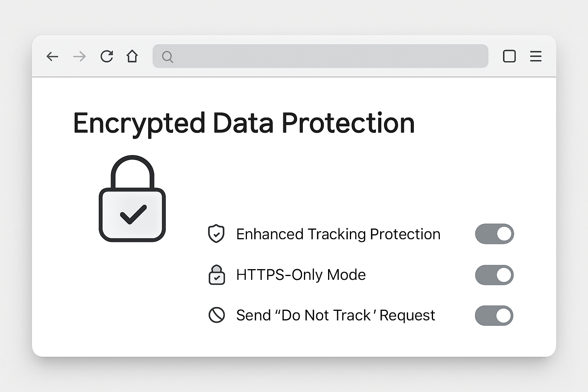588x392 pixels.
Task: Click the browser back arrow
Action: [x=52, y=57]
